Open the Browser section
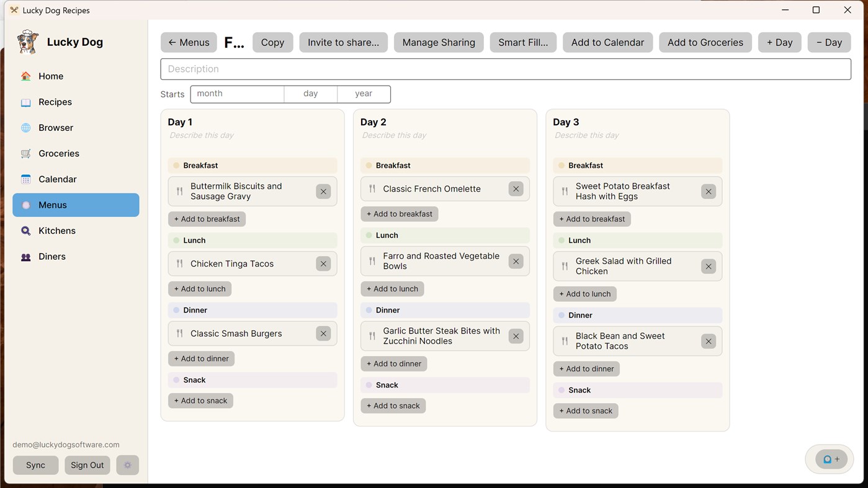 pyautogui.click(x=76, y=128)
